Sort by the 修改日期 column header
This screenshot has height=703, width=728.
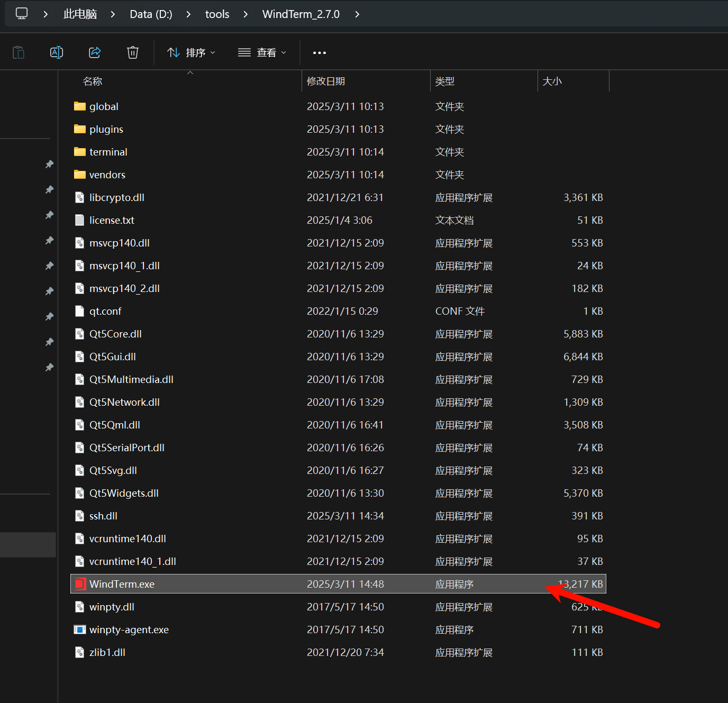point(326,81)
